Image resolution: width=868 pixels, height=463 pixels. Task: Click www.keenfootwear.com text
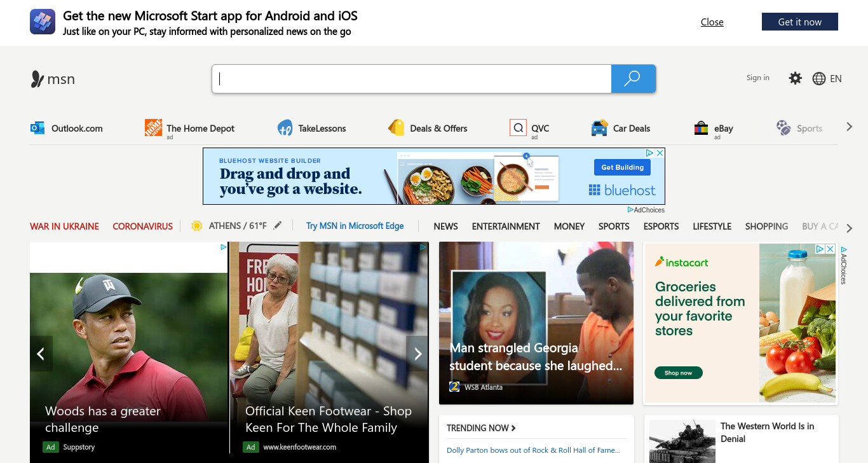[x=300, y=447]
